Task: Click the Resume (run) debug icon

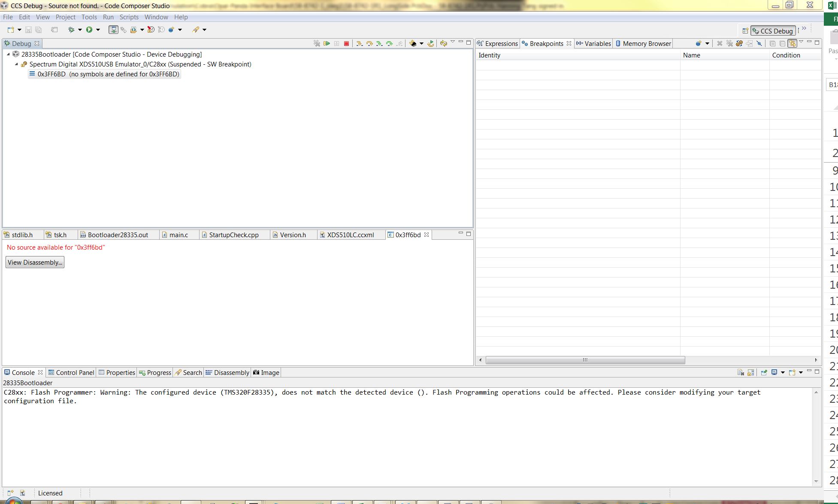Action: click(327, 43)
